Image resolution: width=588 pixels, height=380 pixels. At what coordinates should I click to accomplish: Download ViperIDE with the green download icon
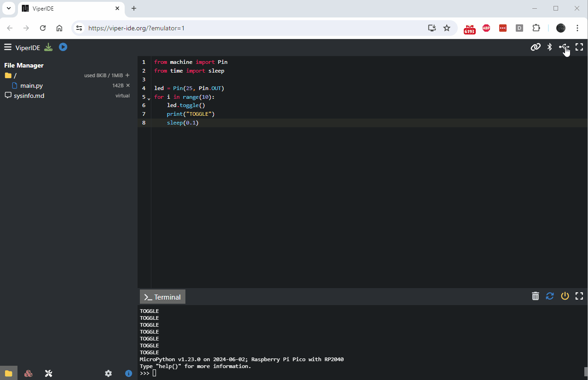tap(48, 47)
